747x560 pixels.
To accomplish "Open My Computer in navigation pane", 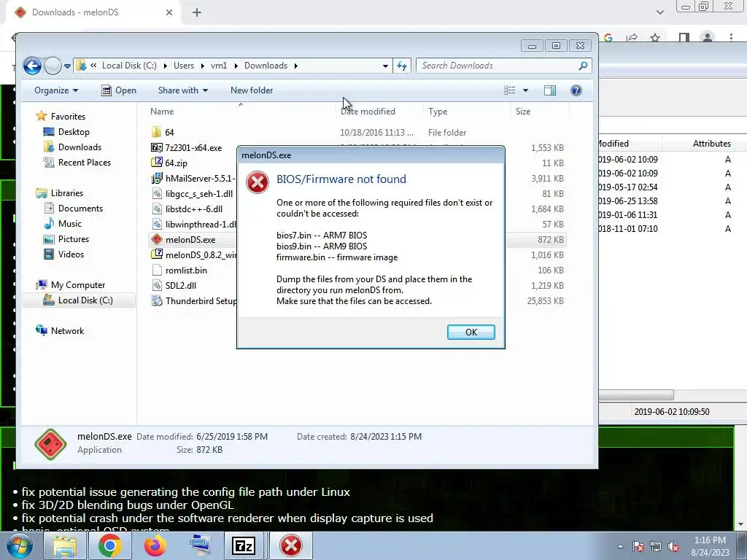I will tap(77, 285).
